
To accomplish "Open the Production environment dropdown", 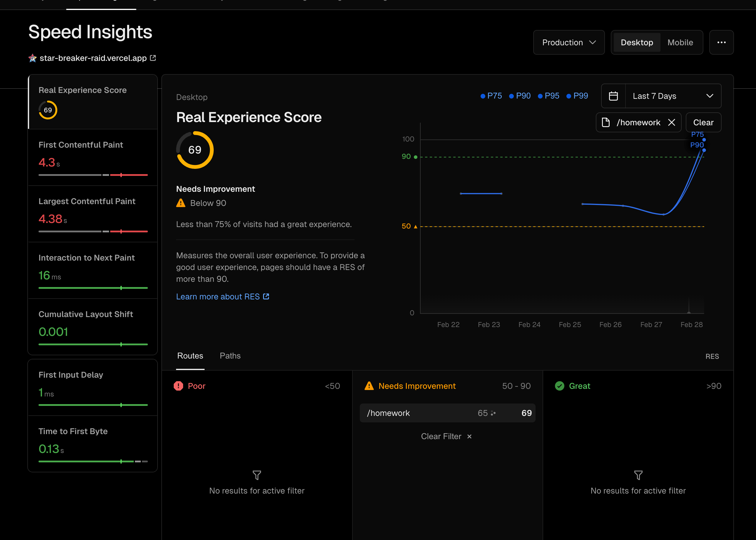I will click(x=568, y=43).
